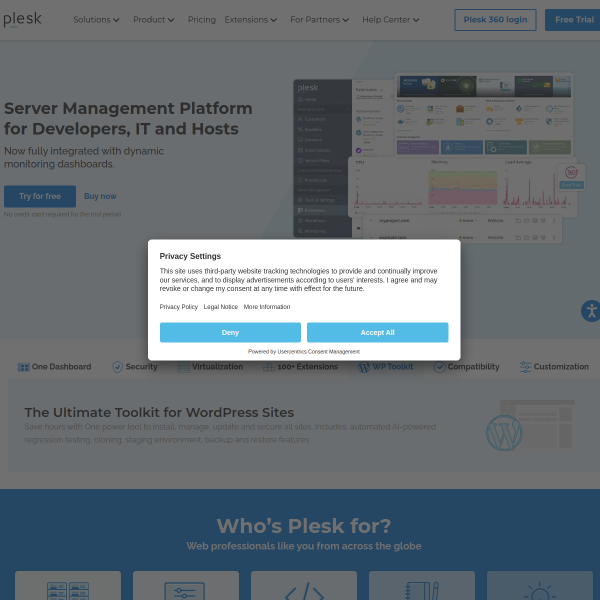Image resolution: width=600 pixels, height=600 pixels.
Task: Click the settings sliders panel icon card
Action: pos(186,585)
